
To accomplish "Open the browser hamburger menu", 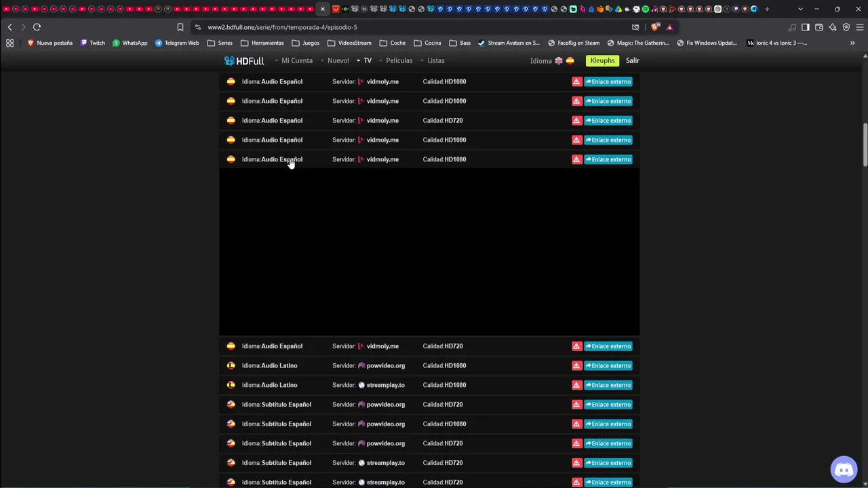I will pyautogui.click(x=860, y=27).
